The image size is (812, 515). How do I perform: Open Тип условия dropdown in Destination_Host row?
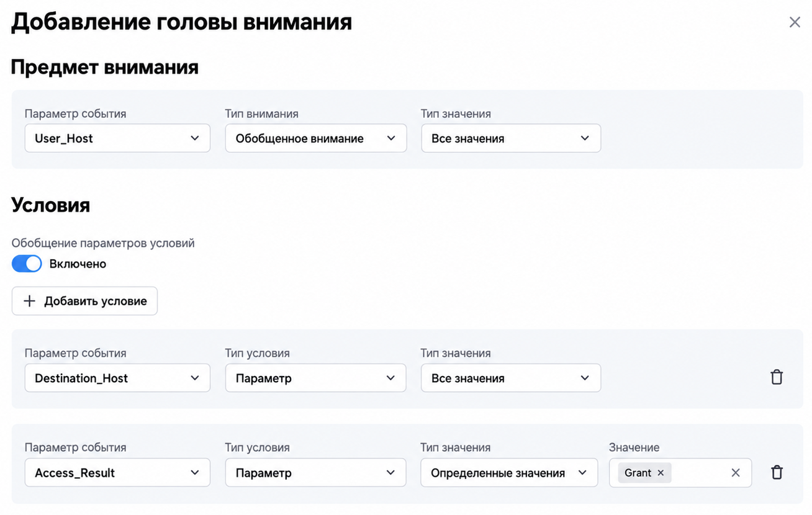315,378
